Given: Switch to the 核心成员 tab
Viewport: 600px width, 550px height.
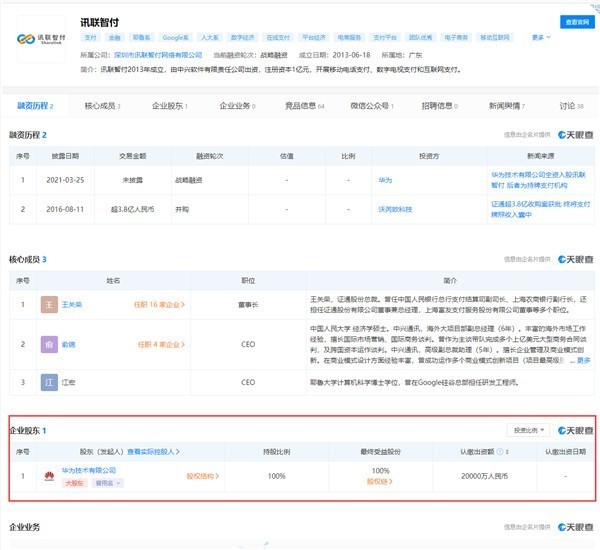Looking at the screenshot, I should point(102,105).
